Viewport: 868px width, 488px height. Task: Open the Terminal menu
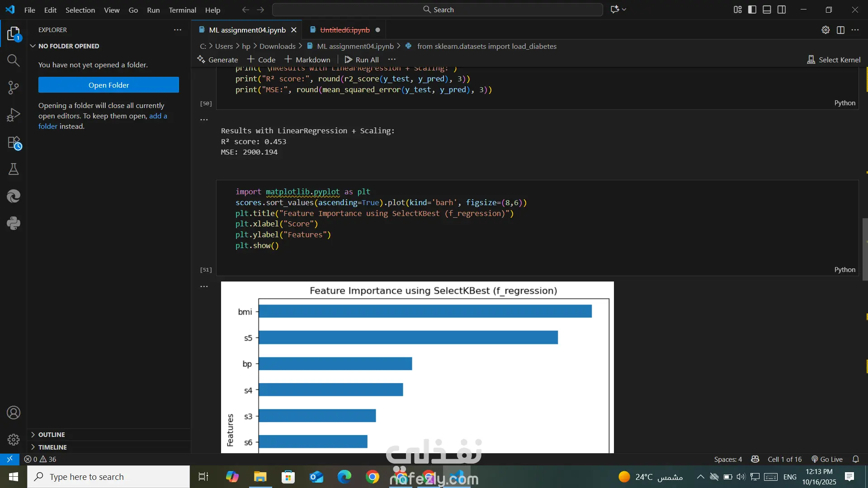(182, 10)
